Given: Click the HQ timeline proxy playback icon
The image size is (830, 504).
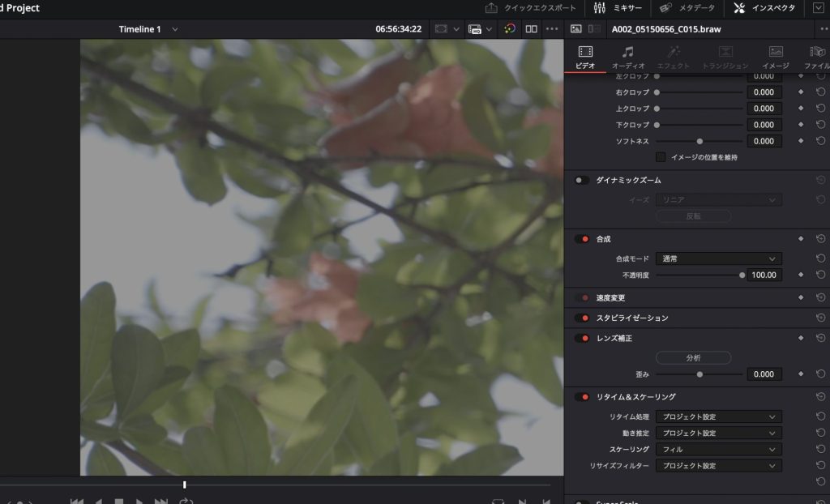Looking at the screenshot, I should [x=475, y=29].
